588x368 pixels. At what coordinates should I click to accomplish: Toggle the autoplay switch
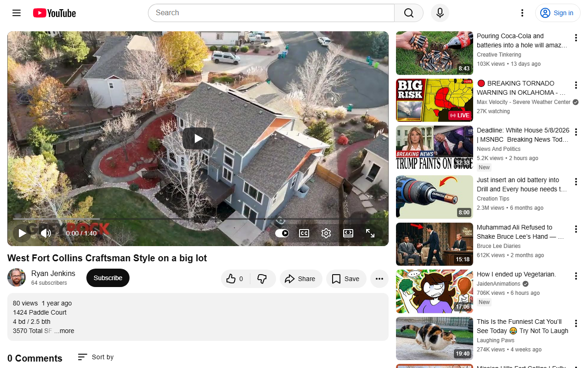(x=282, y=233)
